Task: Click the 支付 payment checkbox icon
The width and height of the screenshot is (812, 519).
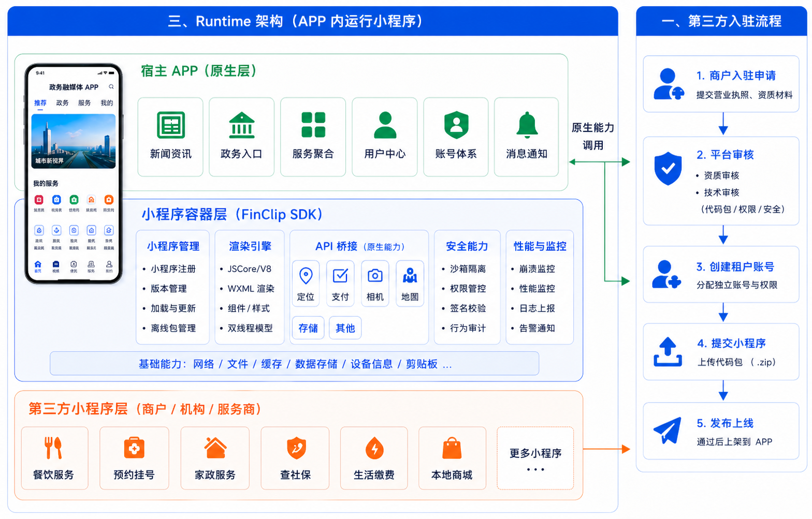Action: click(340, 276)
